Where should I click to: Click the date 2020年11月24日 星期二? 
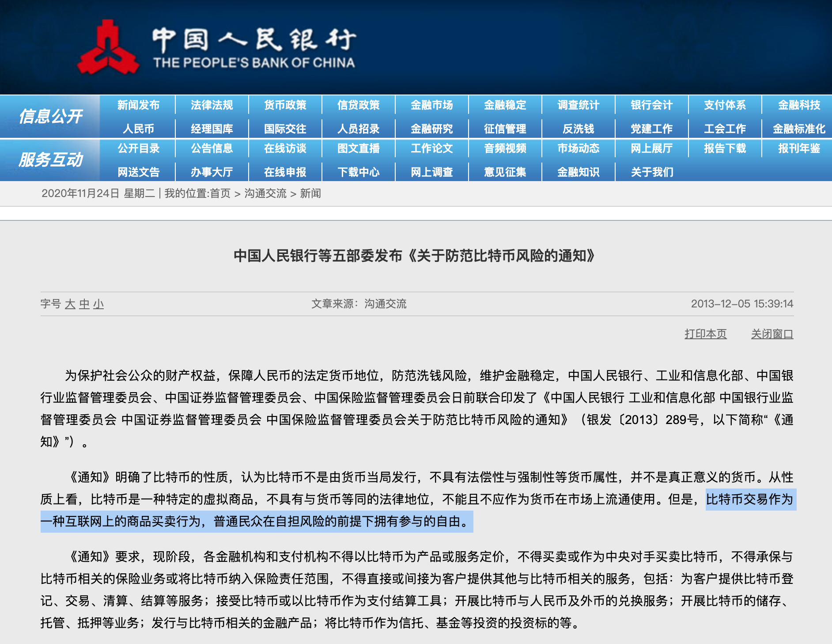click(x=98, y=193)
